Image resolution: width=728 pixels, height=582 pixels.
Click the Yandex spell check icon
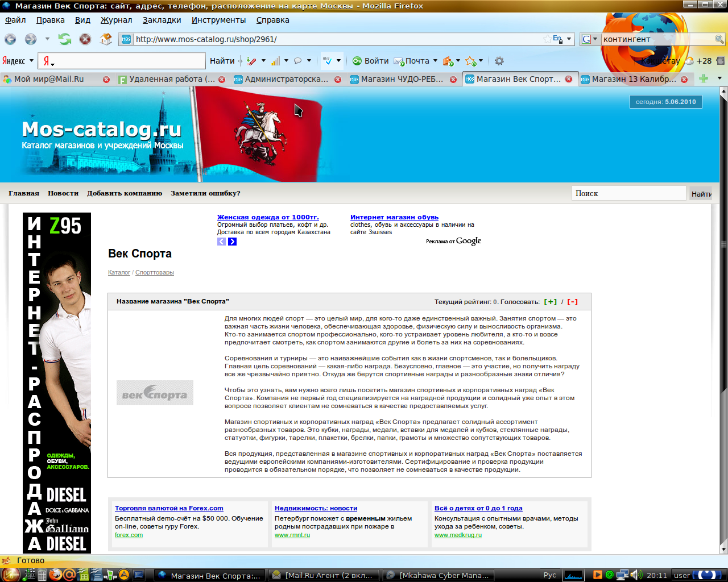point(328,60)
